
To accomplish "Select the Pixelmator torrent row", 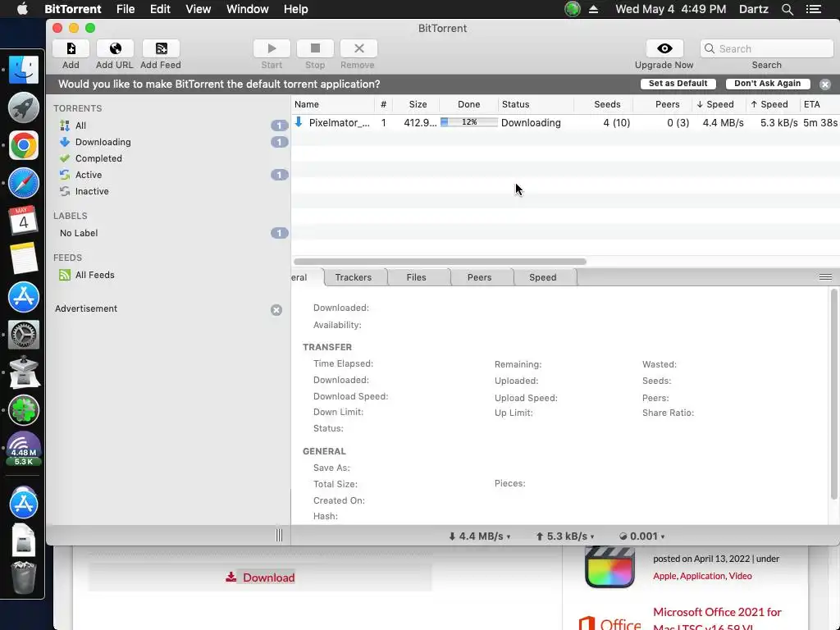I will 566,123.
